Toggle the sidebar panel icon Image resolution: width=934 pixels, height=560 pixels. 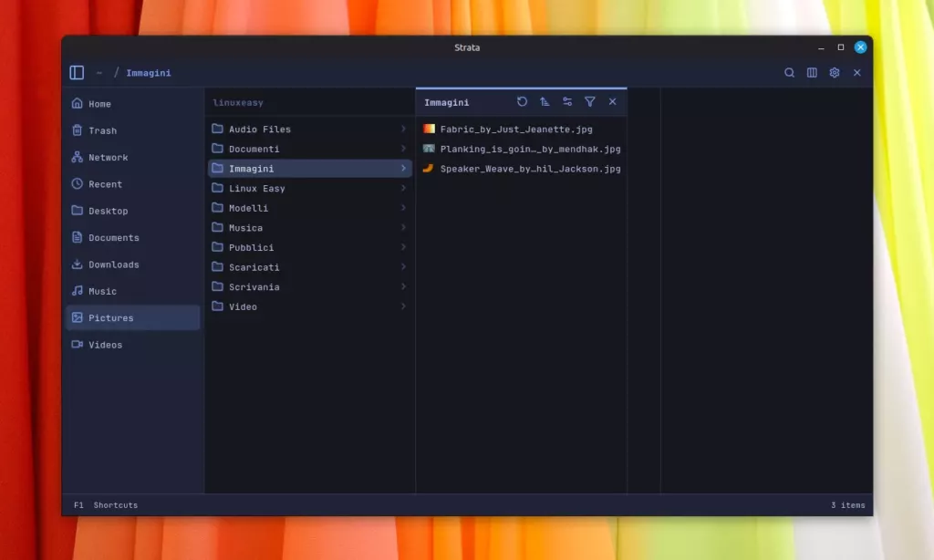[x=77, y=73]
